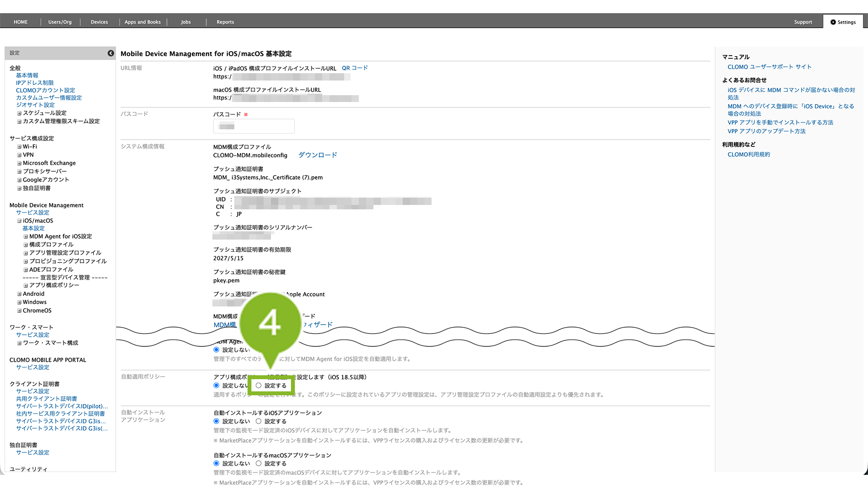Focus the パスコード input field
Viewport: 868px width, 488px height.
[254, 126]
